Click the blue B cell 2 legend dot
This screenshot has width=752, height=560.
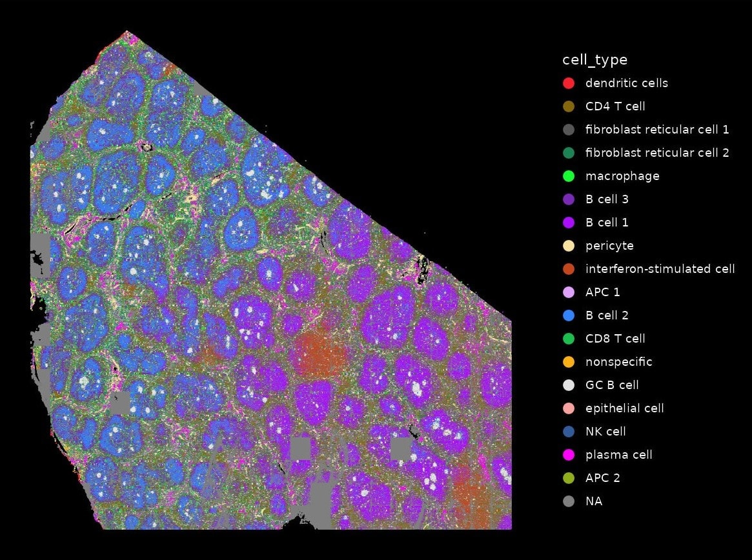point(568,315)
